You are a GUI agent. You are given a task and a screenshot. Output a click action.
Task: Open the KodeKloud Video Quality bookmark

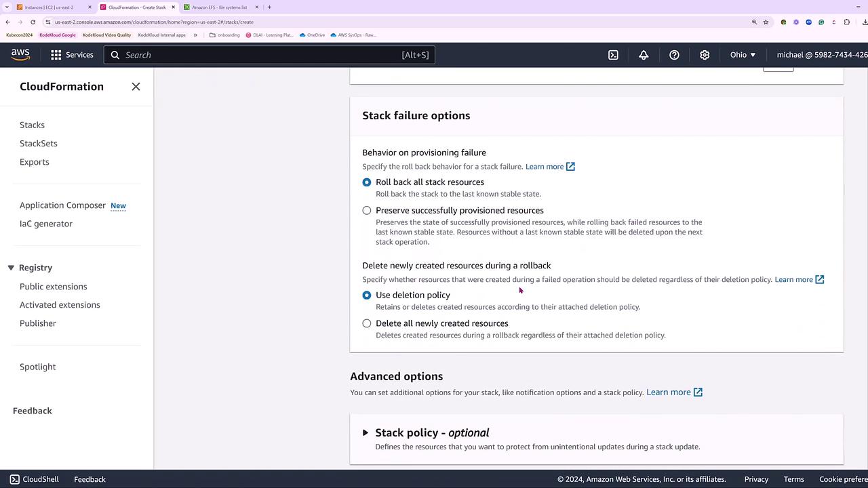[x=107, y=35]
